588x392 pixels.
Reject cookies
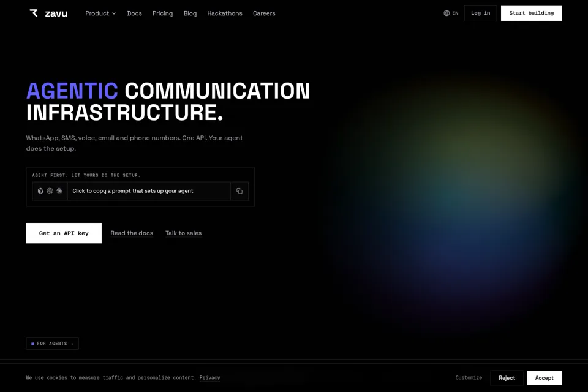[x=507, y=378]
